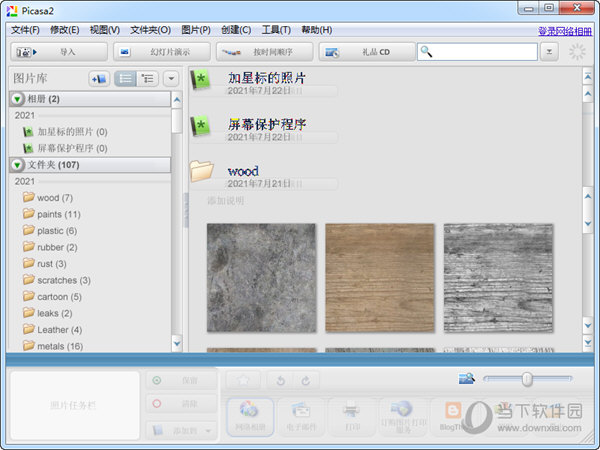Viewport: 600px width, 450px height.
Task: Start the 幻灯片演示 slideshow
Action: point(161,51)
